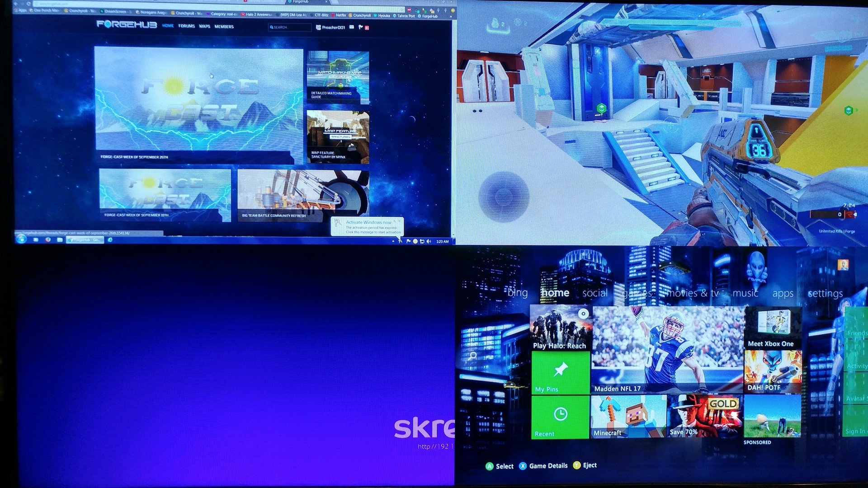Open the MAPS menu on ForgeHub
868x488 pixels.
pyautogui.click(x=204, y=26)
